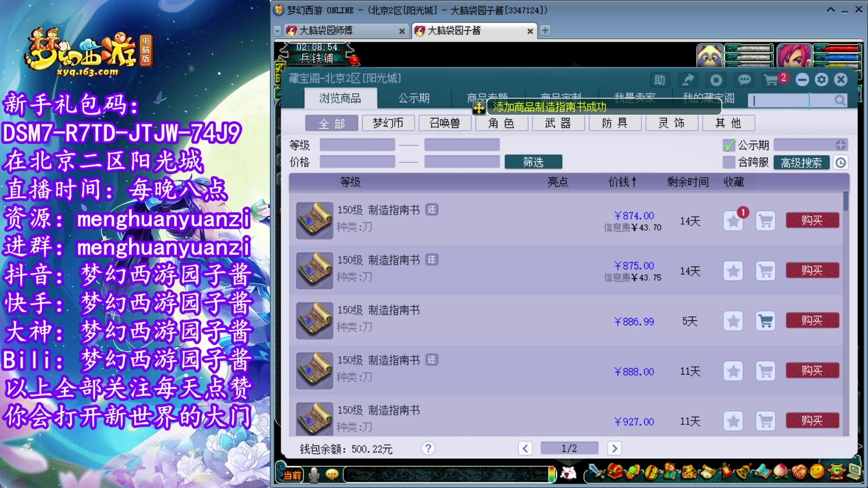Image resolution: width=868 pixels, height=488 pixels.
Task: Click the white pet face icon at bottom
Action: (568, 473)
